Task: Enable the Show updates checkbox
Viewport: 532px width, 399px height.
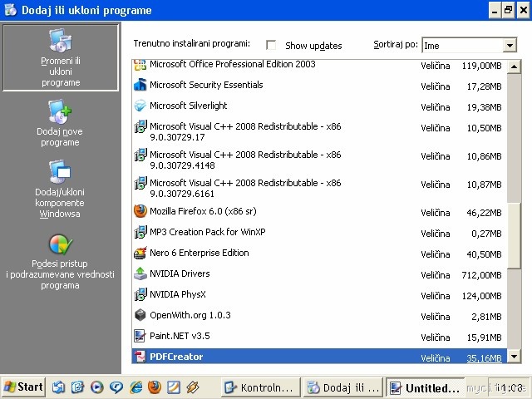Action: (271, 45)
